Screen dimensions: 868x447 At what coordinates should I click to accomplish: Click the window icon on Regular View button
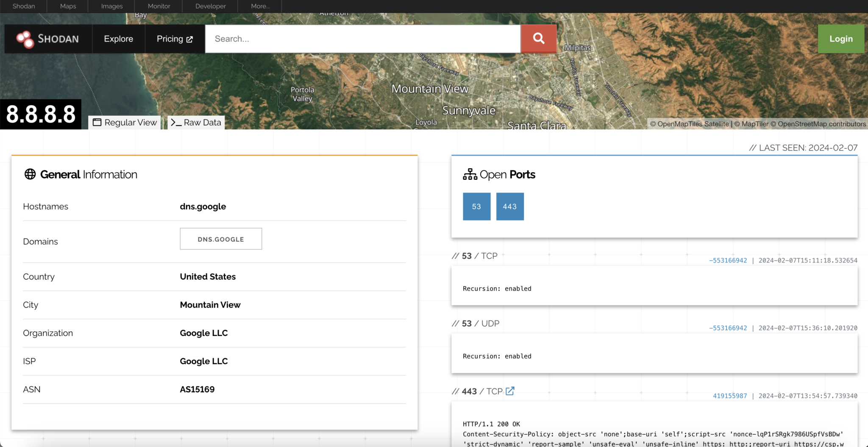97,122
